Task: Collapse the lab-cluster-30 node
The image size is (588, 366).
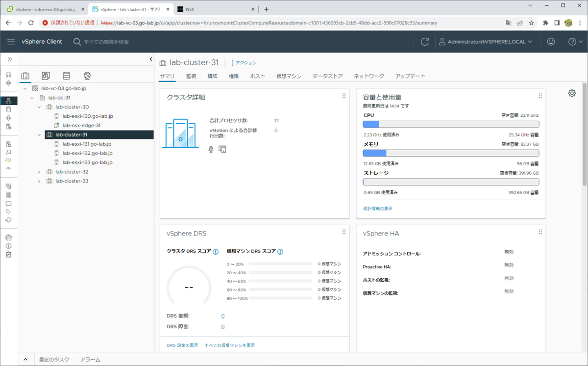Action: (x=39, y=107)
